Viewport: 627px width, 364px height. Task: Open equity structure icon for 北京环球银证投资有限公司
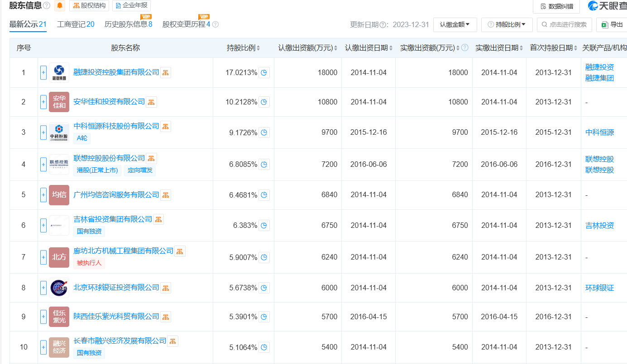(166, 288)
